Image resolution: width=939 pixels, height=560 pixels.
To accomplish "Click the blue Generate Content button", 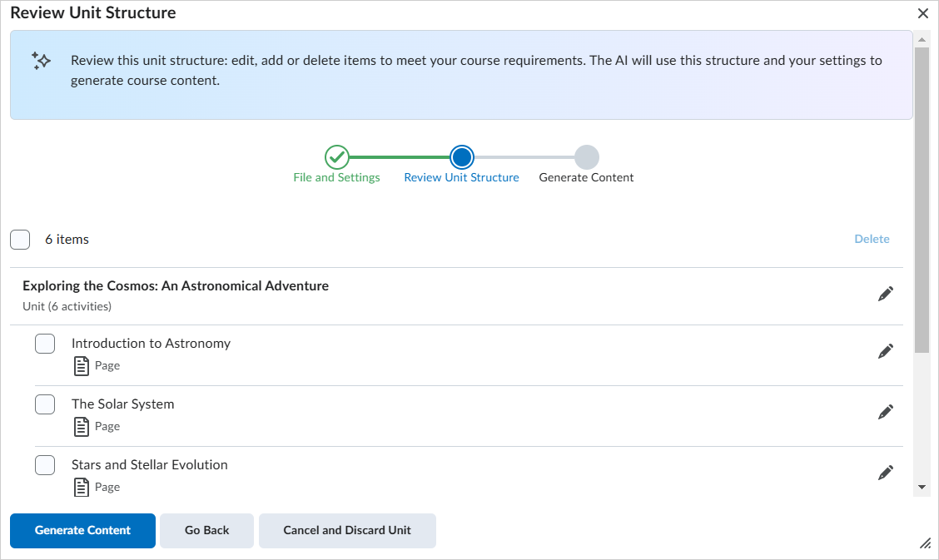I will pyautogui.click(x=82, y=531).
